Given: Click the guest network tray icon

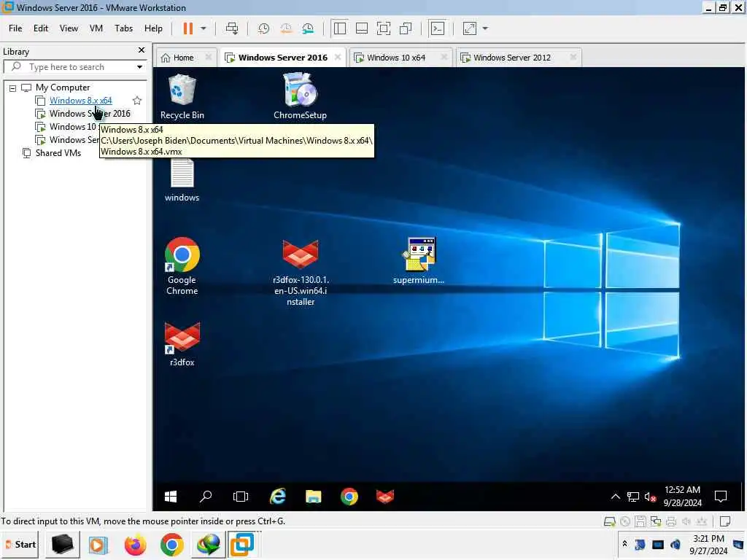Looking at the screenshot, I should (632, 497).
